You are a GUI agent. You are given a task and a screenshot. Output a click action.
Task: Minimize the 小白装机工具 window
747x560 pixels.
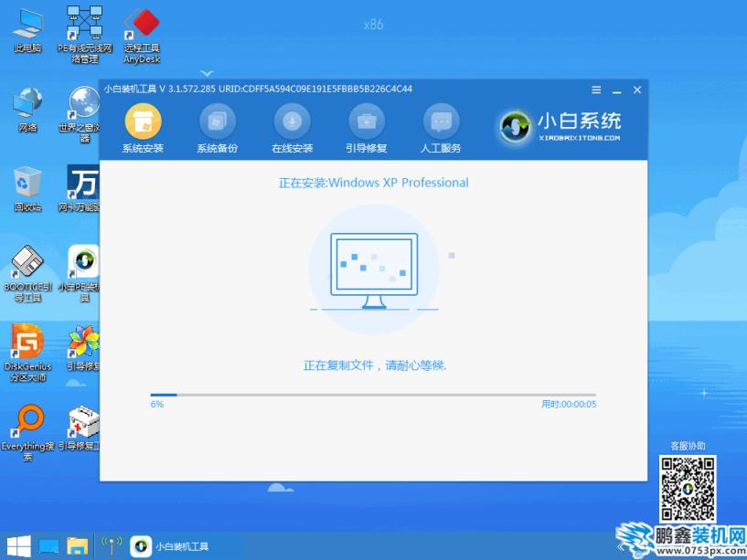coord(617,90)
